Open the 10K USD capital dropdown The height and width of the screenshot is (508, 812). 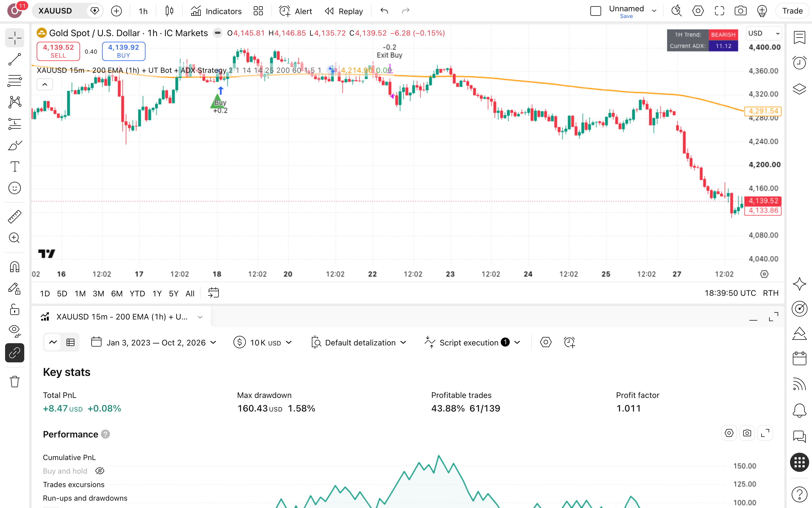(263, 342)
